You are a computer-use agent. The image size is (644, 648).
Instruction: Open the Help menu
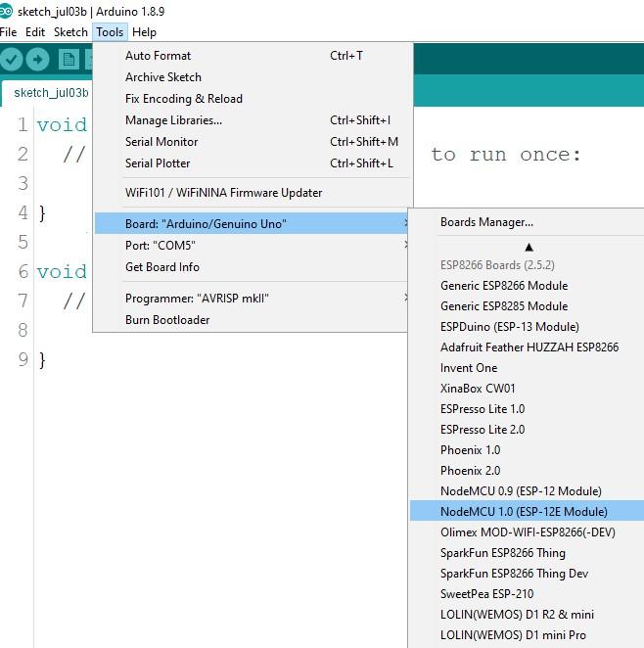tap(144, 32)
